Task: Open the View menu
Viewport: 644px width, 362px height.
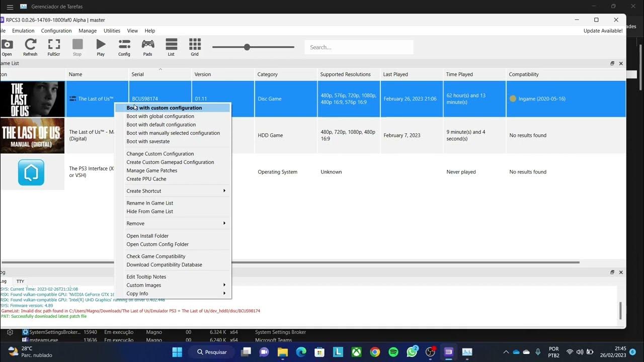Action: (132, 31)
